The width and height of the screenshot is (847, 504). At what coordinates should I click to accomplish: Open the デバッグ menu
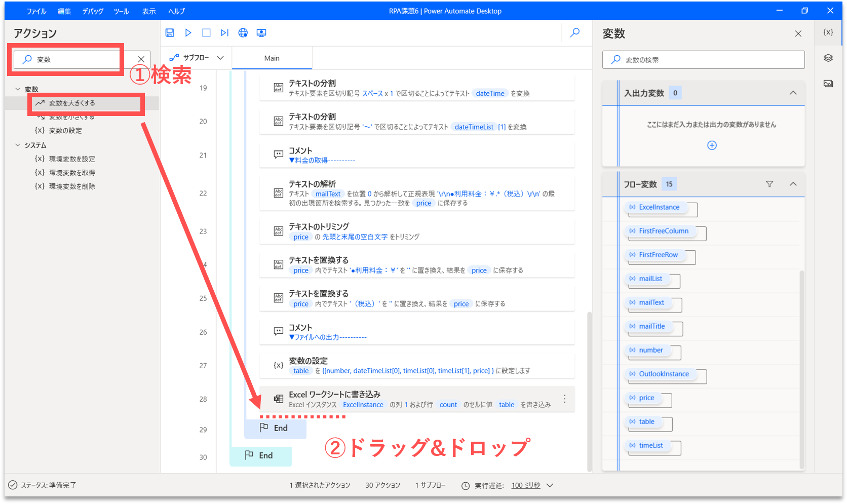(x=93, y=11)
